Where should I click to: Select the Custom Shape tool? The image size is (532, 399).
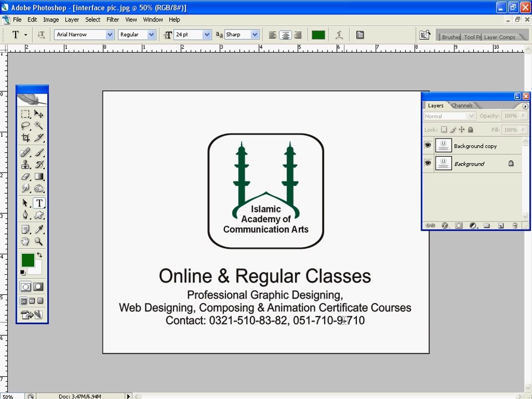(39, 215)
